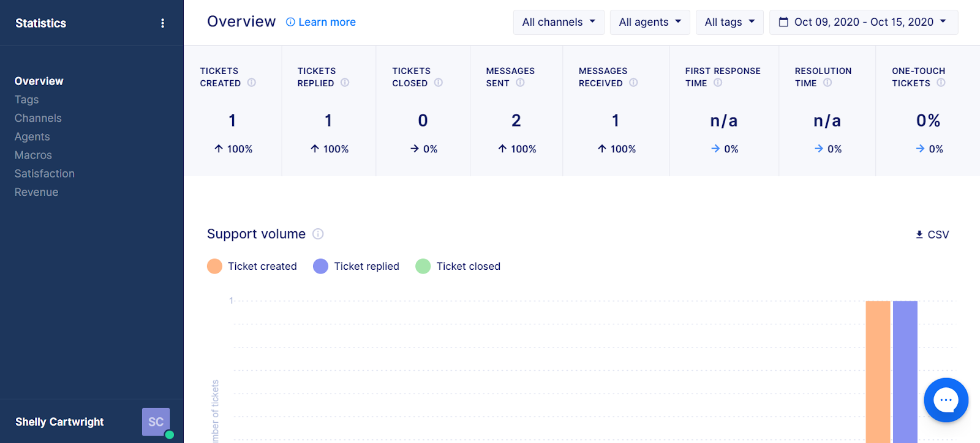Download Support volume as CSV
Image resolution: width=980 pixels, height=443 pixels.
(932, 234)
